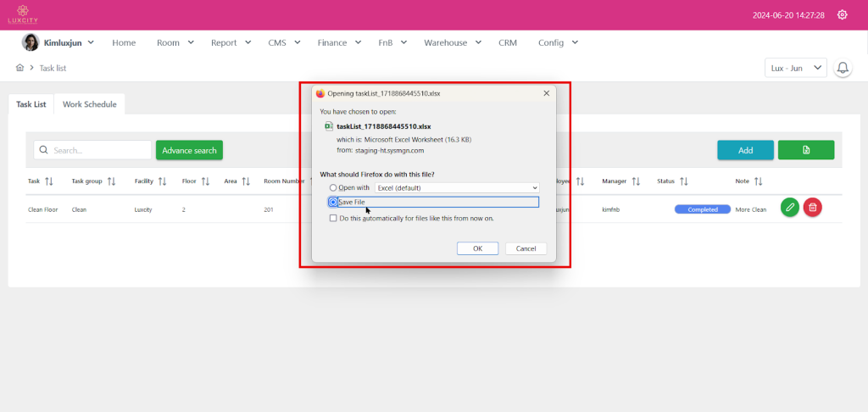Open the Finance menu
The image size is (868, 412).
pos(340,42)
